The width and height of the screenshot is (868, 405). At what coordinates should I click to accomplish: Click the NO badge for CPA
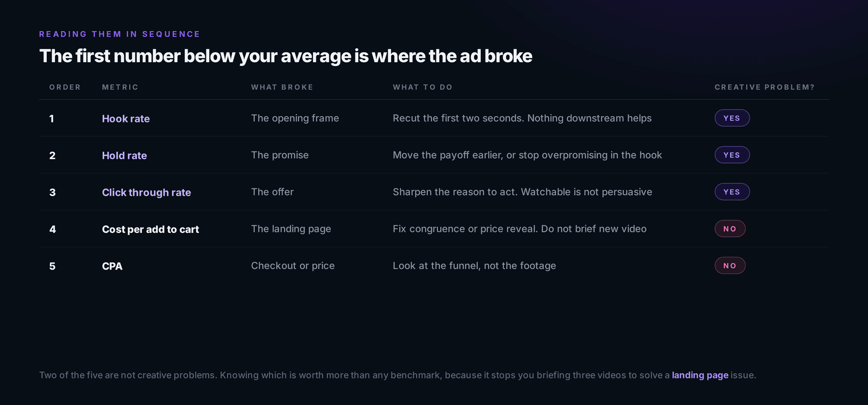(x=730, y=266)
